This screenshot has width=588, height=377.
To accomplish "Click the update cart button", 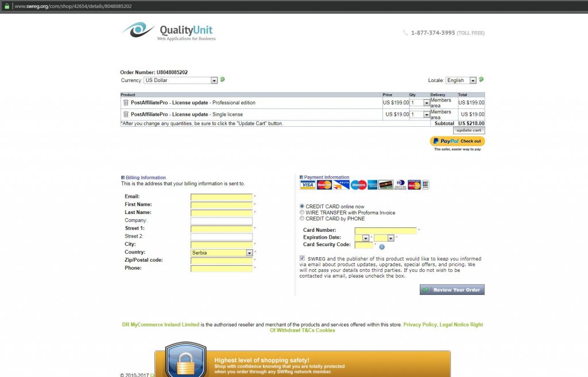I will [x=469, y=130].
